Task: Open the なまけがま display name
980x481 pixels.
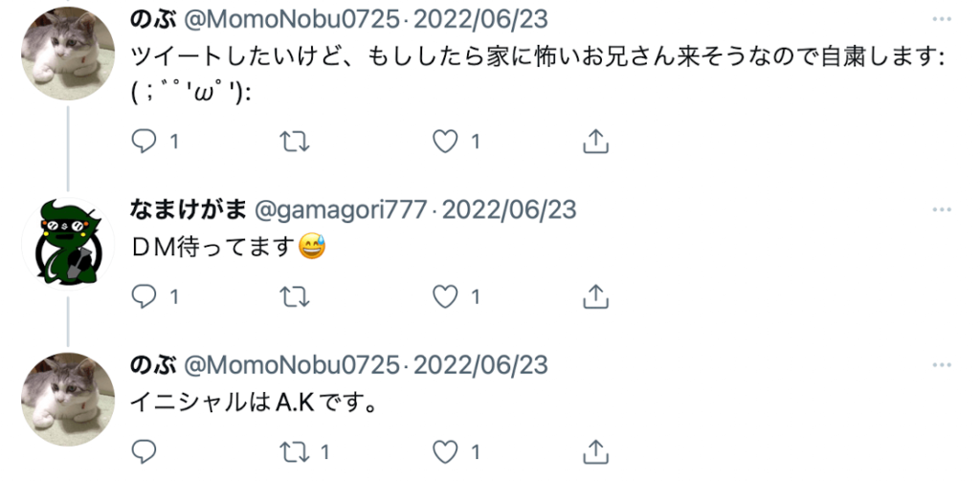Action: point(189,209)
